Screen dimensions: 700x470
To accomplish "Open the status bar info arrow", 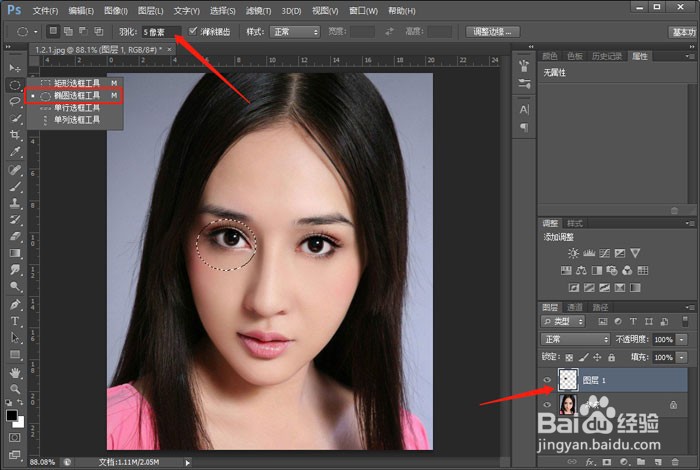I will pyautogui.click(x=188, y=463).
